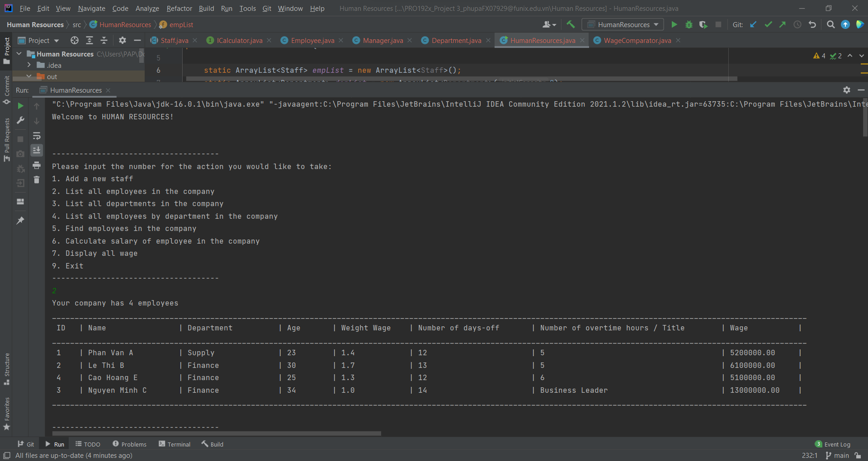Toggle the Structure tool window

(x=7, y=369)
